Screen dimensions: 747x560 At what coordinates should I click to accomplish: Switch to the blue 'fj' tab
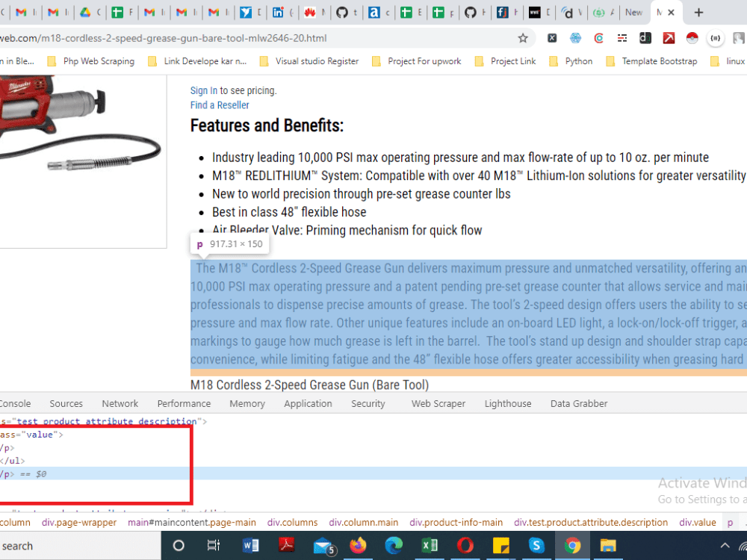503,13
